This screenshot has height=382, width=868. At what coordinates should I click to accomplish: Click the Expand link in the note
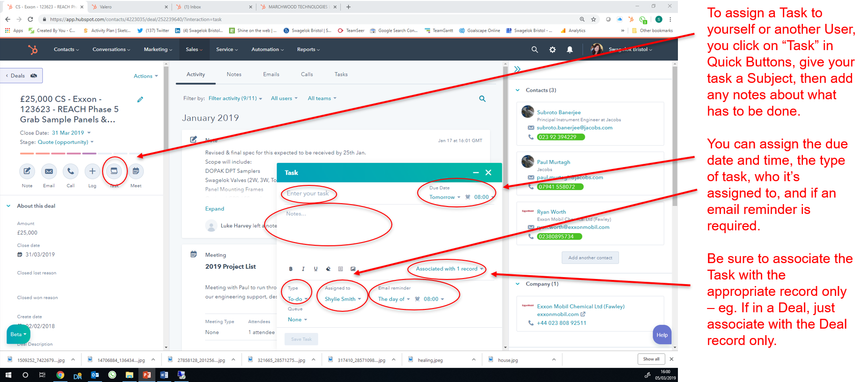pyautogui.click(x=215, y=209)
